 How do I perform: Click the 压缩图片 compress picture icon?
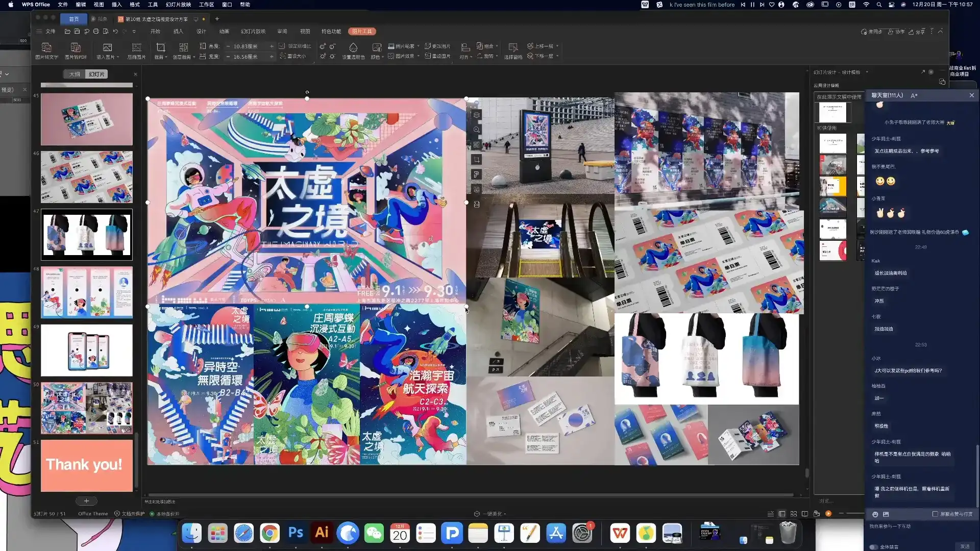pyautogui.click(x=136, y=51)
